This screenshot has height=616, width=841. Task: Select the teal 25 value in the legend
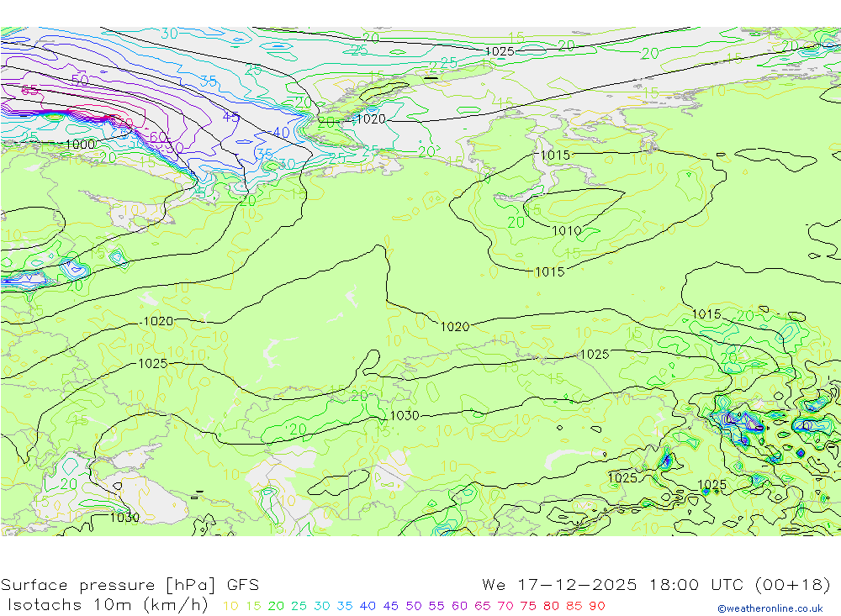[299, 607]
